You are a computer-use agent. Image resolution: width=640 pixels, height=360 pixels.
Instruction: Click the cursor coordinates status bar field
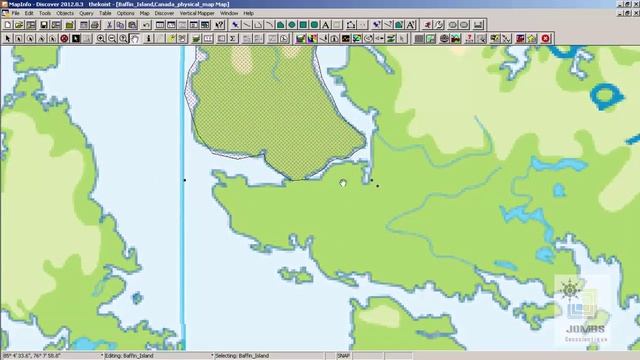click(x=51, y=356)
